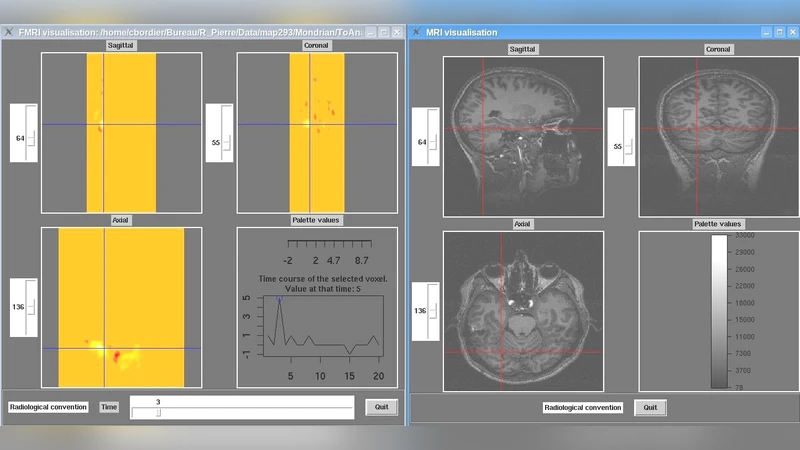Click the MRI Sagittal brain image
Screen dimensions: 800x450
click(523, 137)
